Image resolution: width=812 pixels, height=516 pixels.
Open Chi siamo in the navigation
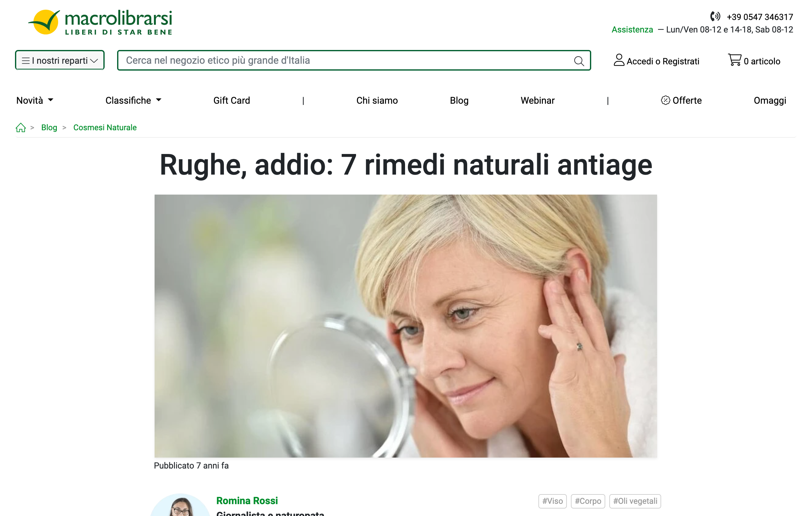377,100
